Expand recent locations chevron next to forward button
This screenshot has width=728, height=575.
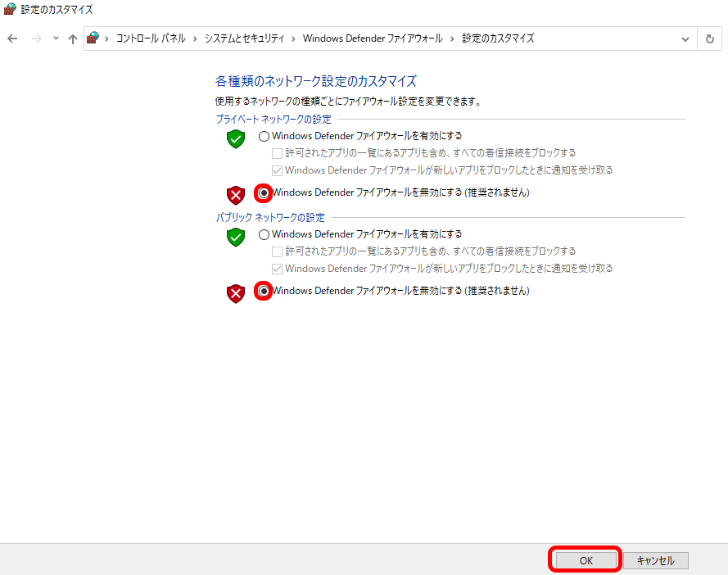(x=55, y=38)
